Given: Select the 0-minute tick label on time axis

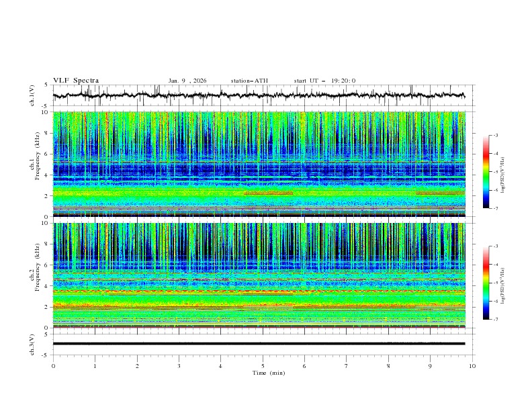Looking at the screenshot, I should coord(53,366).
